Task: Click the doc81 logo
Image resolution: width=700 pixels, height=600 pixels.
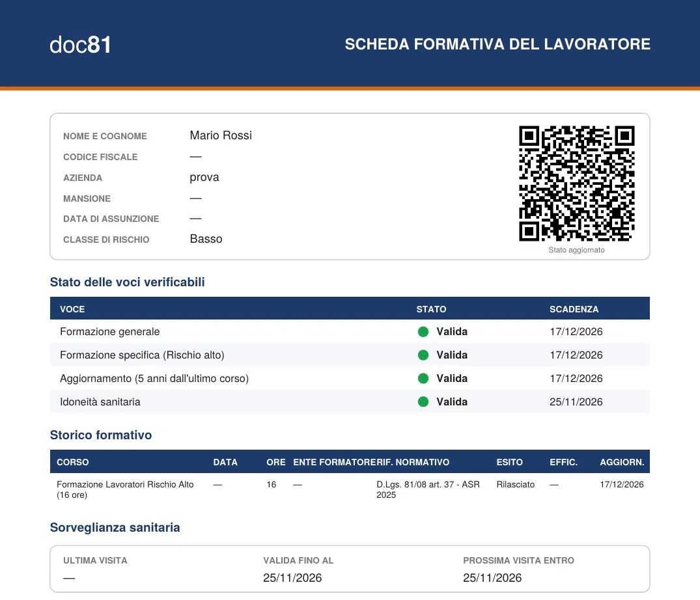Action: point(80,45)
